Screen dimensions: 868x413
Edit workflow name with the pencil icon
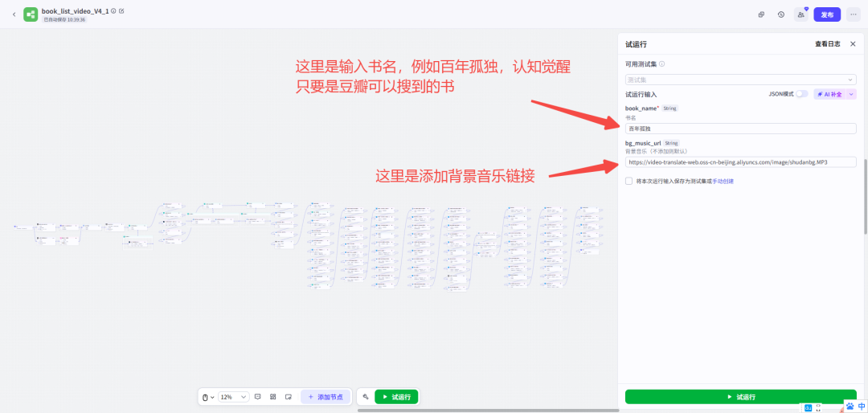tap(122, 10)
